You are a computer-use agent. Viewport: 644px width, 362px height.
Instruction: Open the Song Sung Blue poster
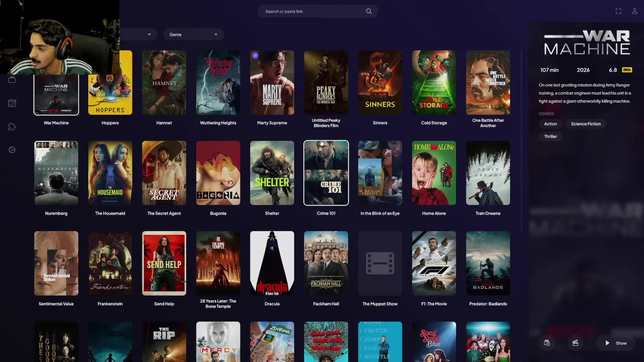click(x=434, y=342)
